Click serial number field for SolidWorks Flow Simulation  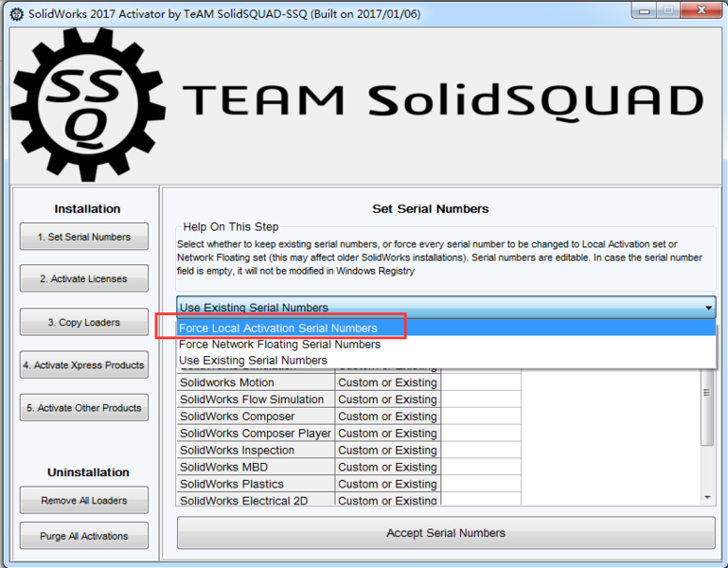pos(481,399)
